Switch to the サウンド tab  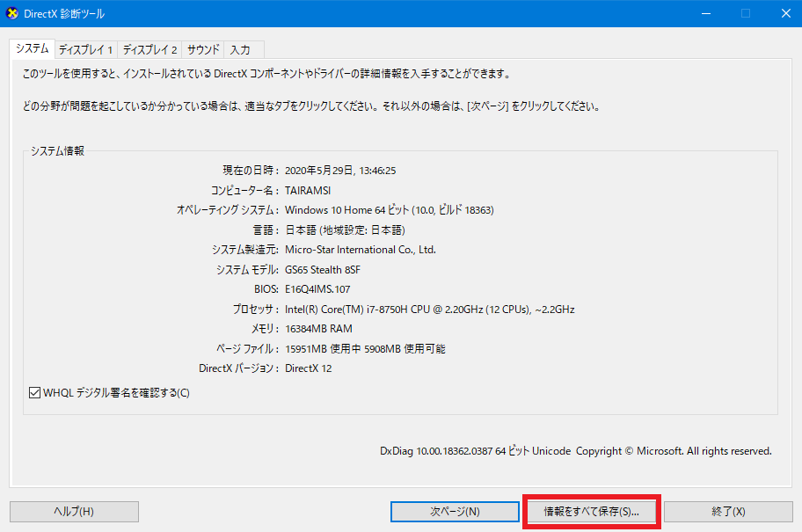[x=202, y=49]
